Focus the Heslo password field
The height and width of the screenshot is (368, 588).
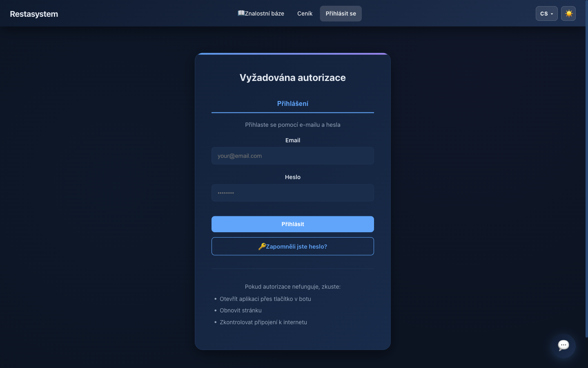point(293,193)
